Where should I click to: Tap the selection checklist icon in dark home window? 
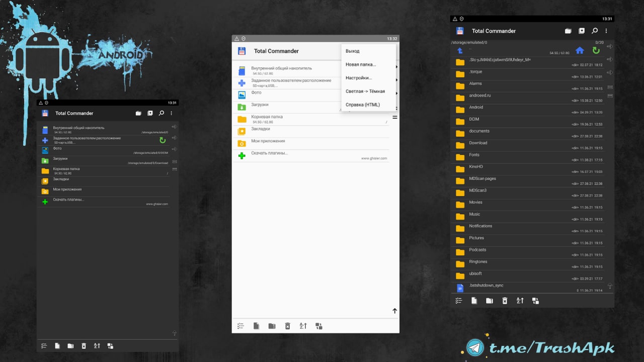point(44,346)
